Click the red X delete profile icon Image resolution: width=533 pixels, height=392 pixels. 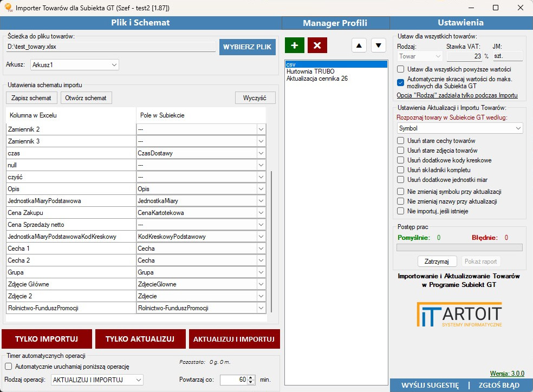317,45
